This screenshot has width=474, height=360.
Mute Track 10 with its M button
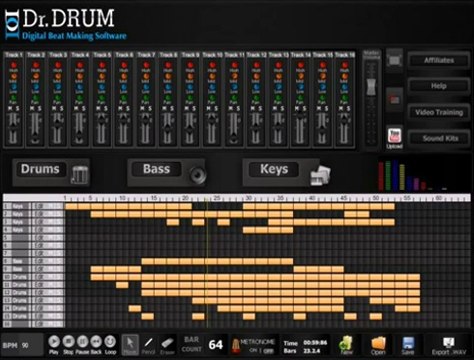(209, 109)
